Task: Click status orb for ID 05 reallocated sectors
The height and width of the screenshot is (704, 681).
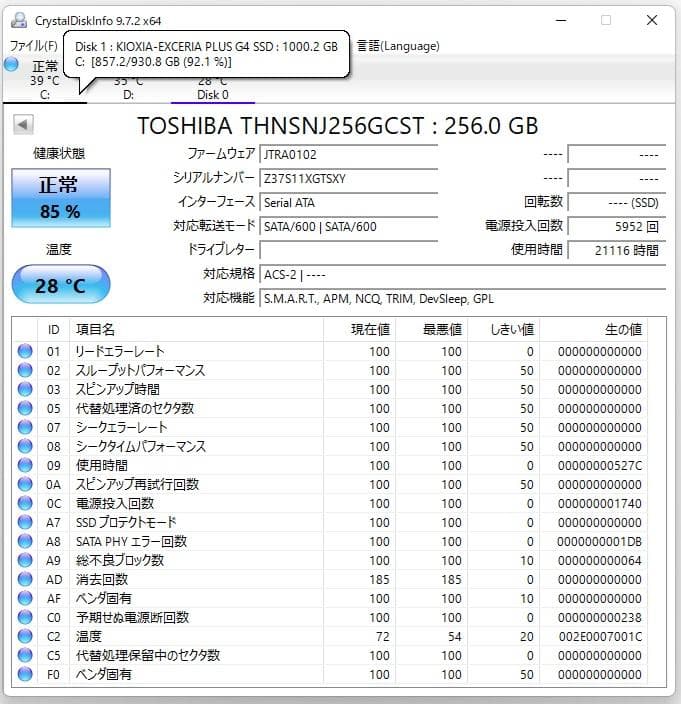Action: tap(25, 408)
